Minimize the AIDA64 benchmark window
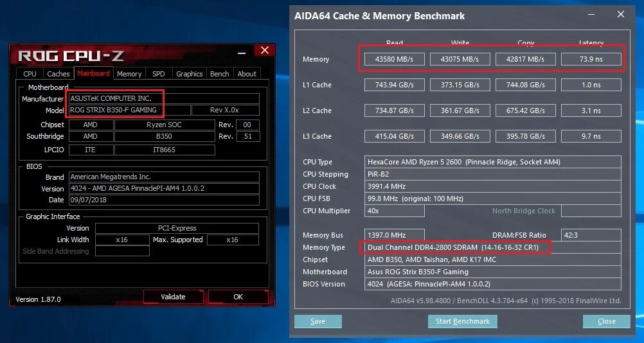The image size is (644, 343). (591, 14)
